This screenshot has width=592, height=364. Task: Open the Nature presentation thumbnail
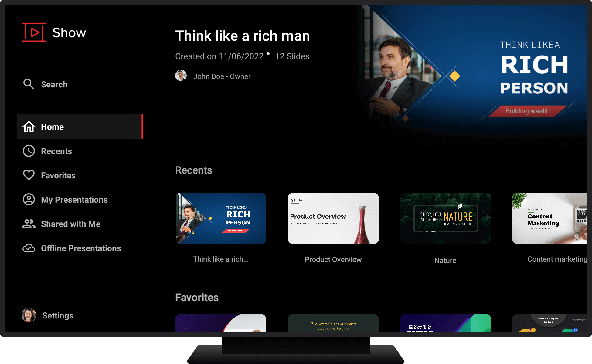point(446,218)
